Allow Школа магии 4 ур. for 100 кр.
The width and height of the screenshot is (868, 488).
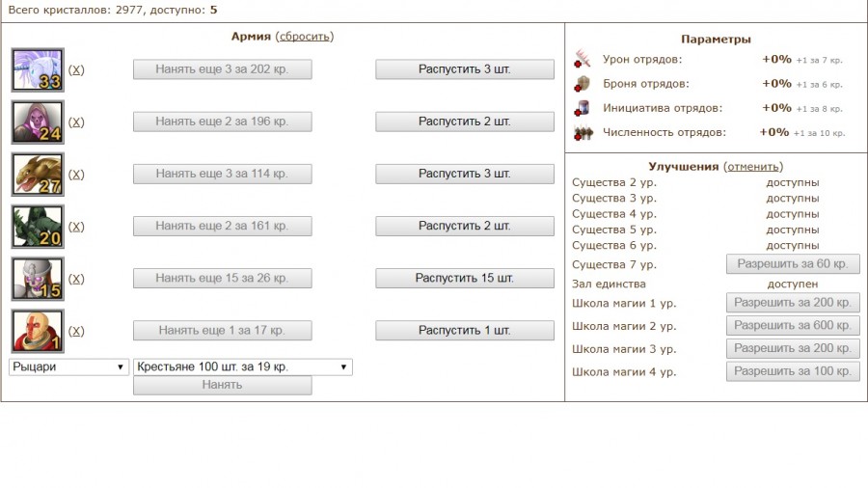[x=793, y=371]
